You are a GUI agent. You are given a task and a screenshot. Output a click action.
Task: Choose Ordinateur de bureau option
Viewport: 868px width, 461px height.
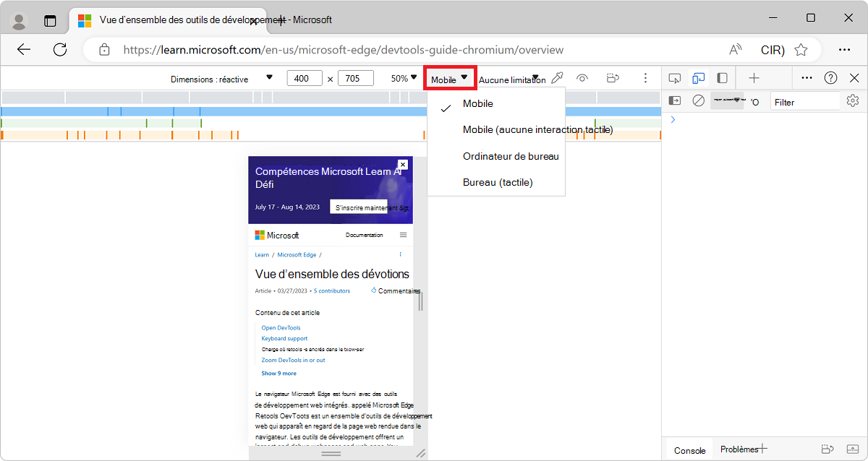click(x=496, y=156)
